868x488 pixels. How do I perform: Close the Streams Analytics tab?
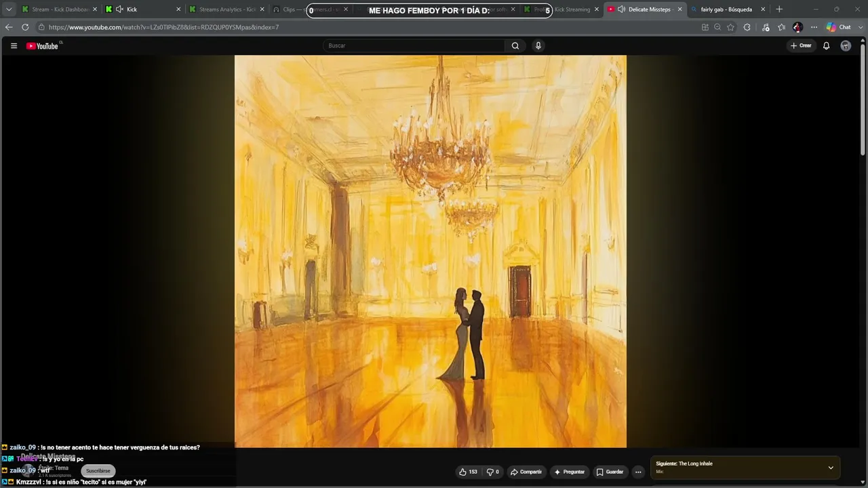pyautogui.click(x=262, y=9)
